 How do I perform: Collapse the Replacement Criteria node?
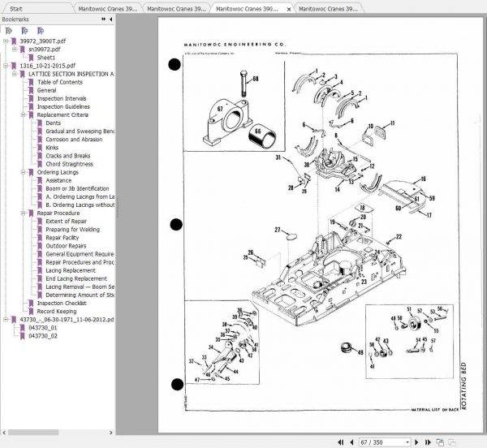point(23,115)
